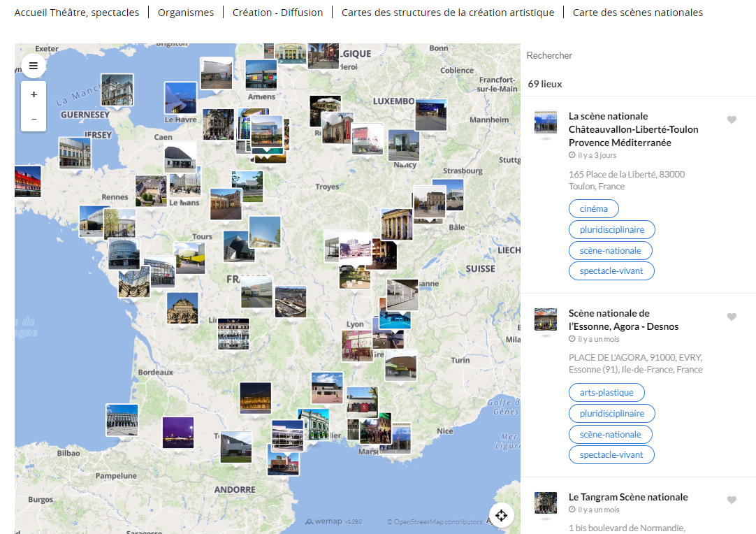The width and height of the screenshot is (756, 534).
Task: Select scène-nationale tag under Châteauvallon listing
Action: [x=611, y=250]
